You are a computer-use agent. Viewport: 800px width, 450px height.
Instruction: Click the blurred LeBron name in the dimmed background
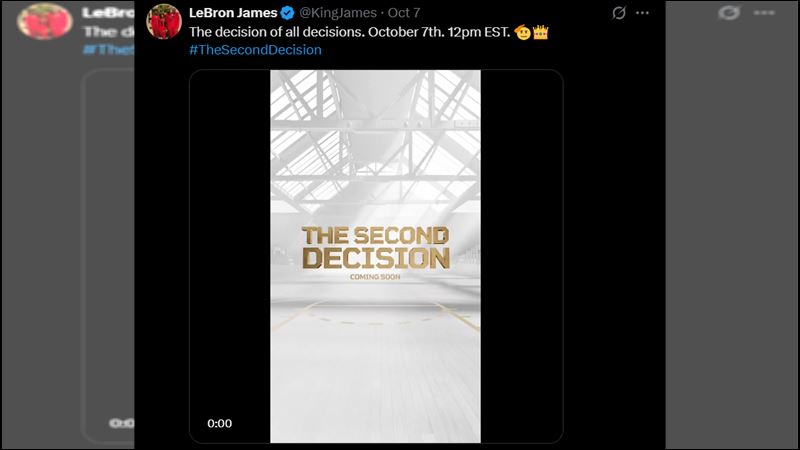[106, 13]
